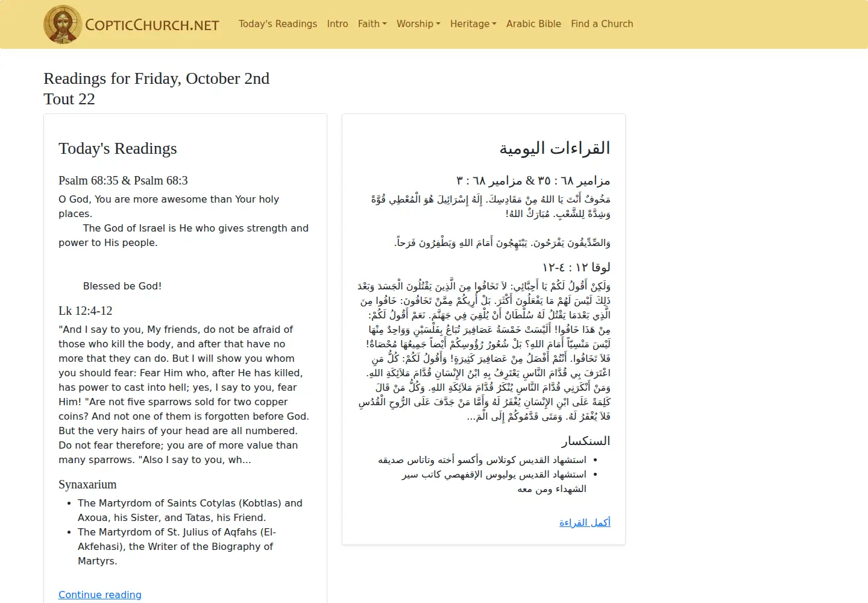Click the 'And I say to you, My friends' passage

(184, 394)
